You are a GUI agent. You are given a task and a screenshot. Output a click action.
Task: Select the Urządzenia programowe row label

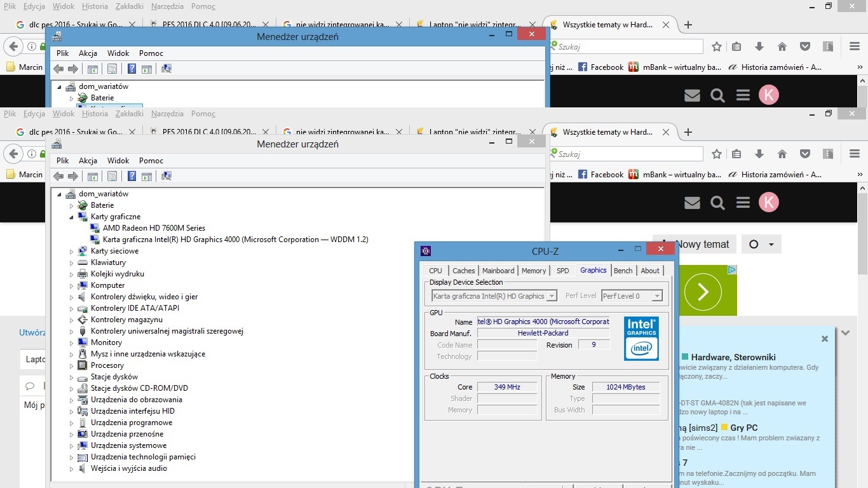[x=132, y=423]
